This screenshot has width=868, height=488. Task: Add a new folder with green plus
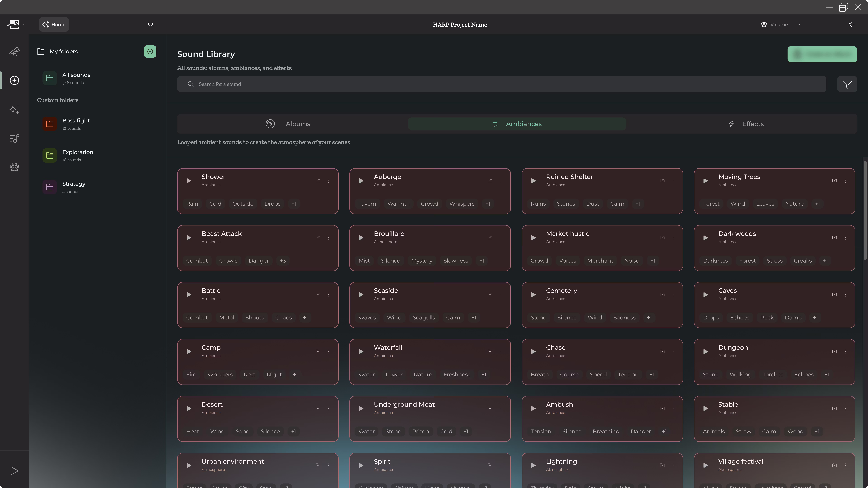pyautogui.click(x=150, y=52)
